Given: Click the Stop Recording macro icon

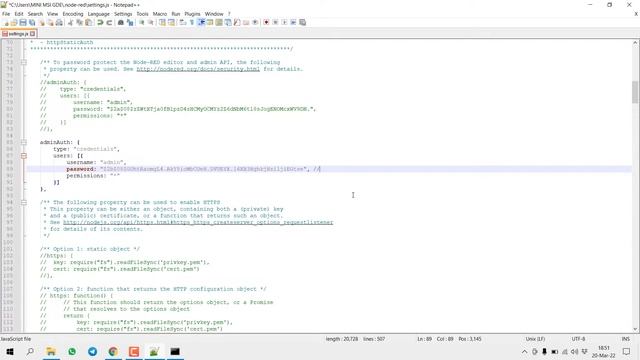Looking at the screenshot, I should 275,22.
